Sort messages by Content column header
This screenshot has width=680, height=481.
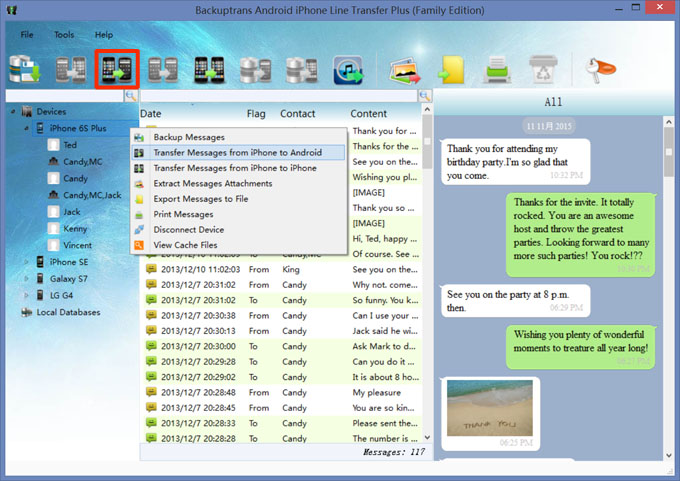369,114
